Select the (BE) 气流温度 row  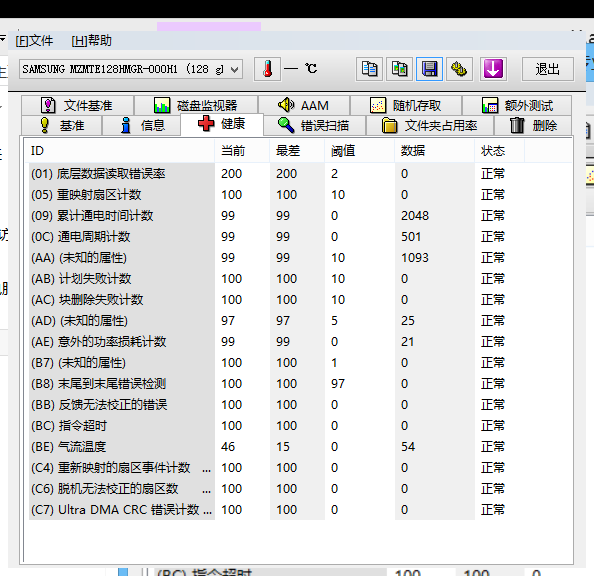tap(299, 446)
